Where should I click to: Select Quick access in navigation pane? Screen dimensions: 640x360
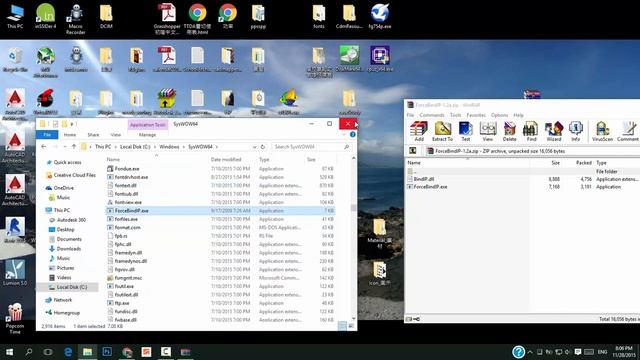[64, 162]
